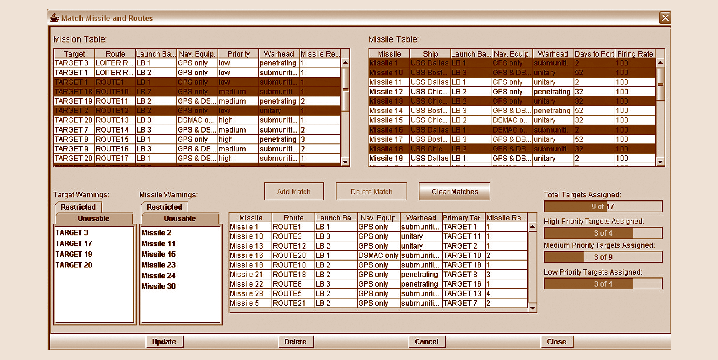Click up arrow of matches table scrollbar
This screenshot has width=718, height=360.
click(x=532, y=227)
